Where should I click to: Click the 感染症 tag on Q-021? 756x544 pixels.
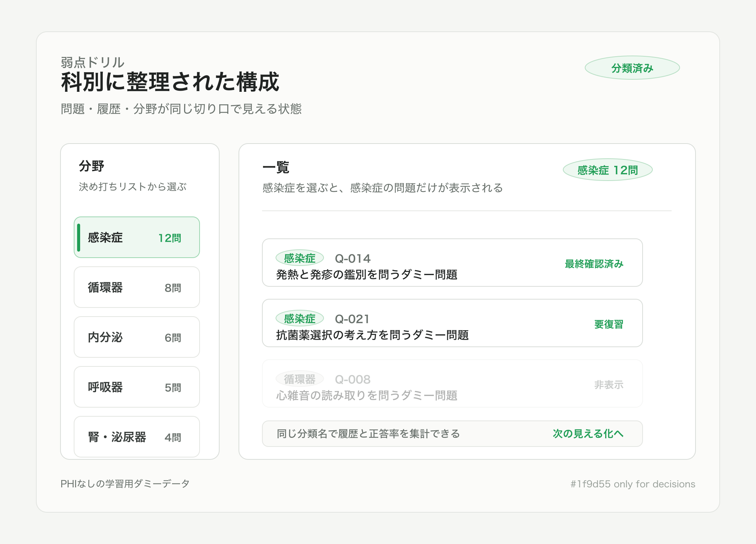300,318
